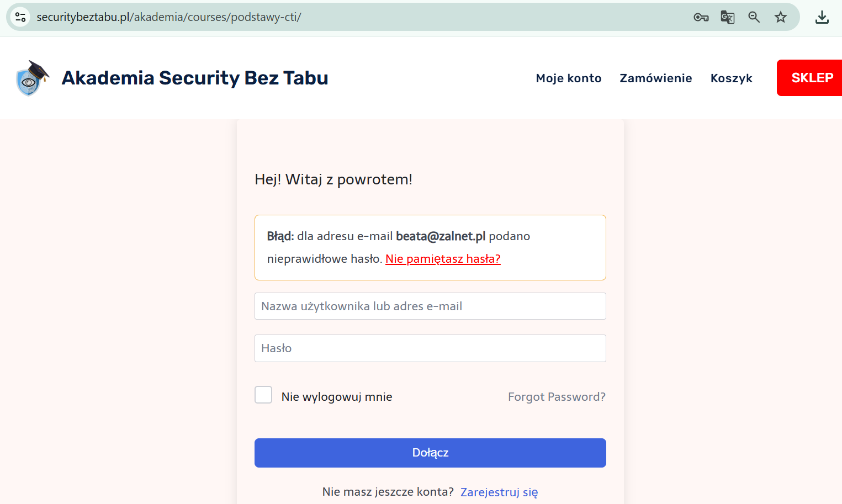Tick the 'Nie wylogowuj mnie' checkbox

tap(263, 395)
